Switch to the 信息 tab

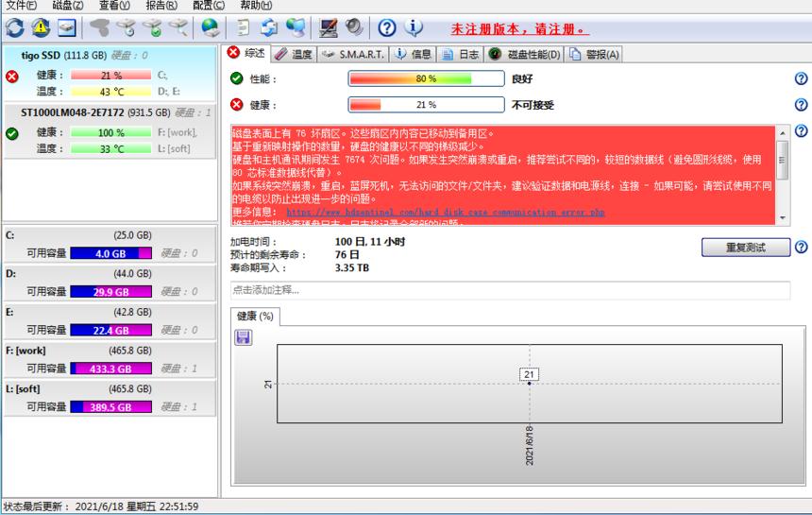(x=414, y=54)
